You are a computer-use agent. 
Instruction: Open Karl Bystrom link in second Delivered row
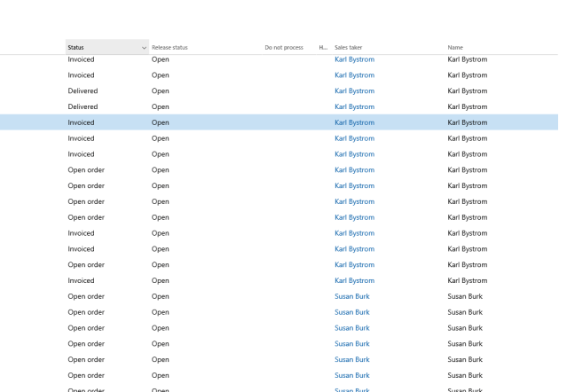coord(354,106)
